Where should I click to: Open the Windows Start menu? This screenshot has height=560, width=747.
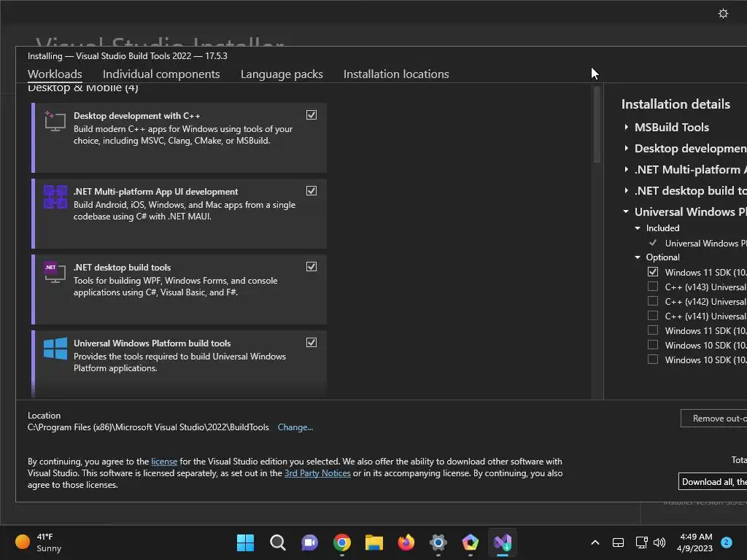pyautogui.click(x=246, y=542)
